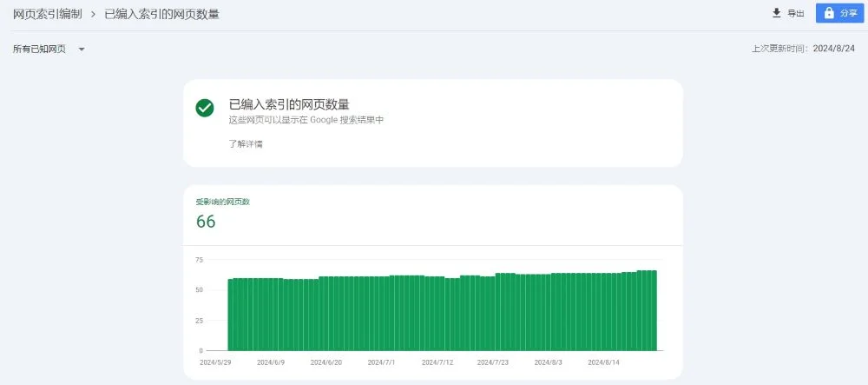Image resolution: width=868 pixels, height=385 pixels.
Task: Select the 受影响的网页数 metric tab
Action: coord(223,202)
